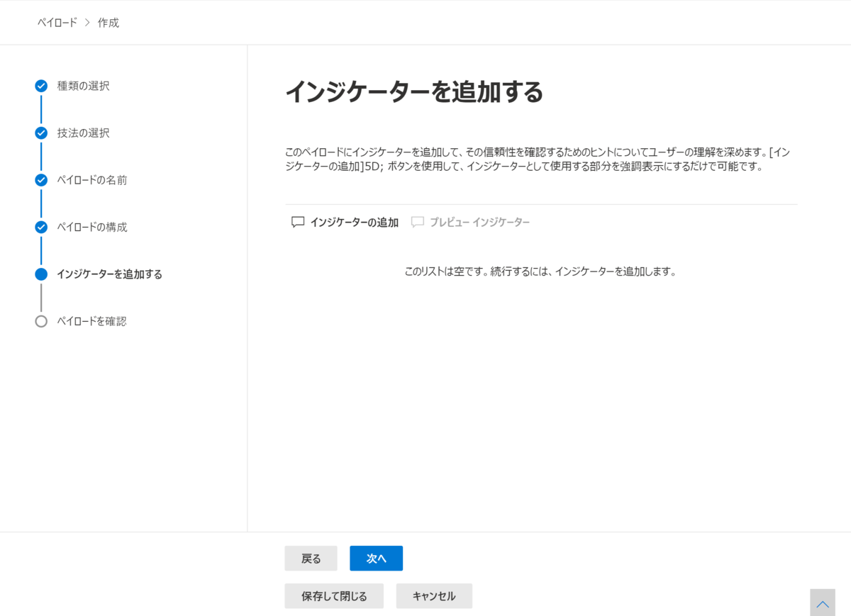This screenshot has height=616, width=851.
Task: Click the ペイロードを確認 step label
Action: click(91, 321)
